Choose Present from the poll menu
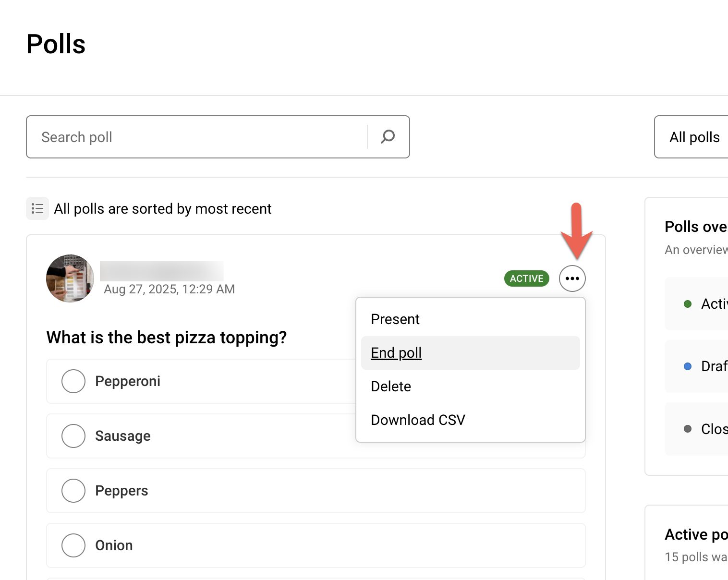Screen dimensions: 728x580 (470, 319)
